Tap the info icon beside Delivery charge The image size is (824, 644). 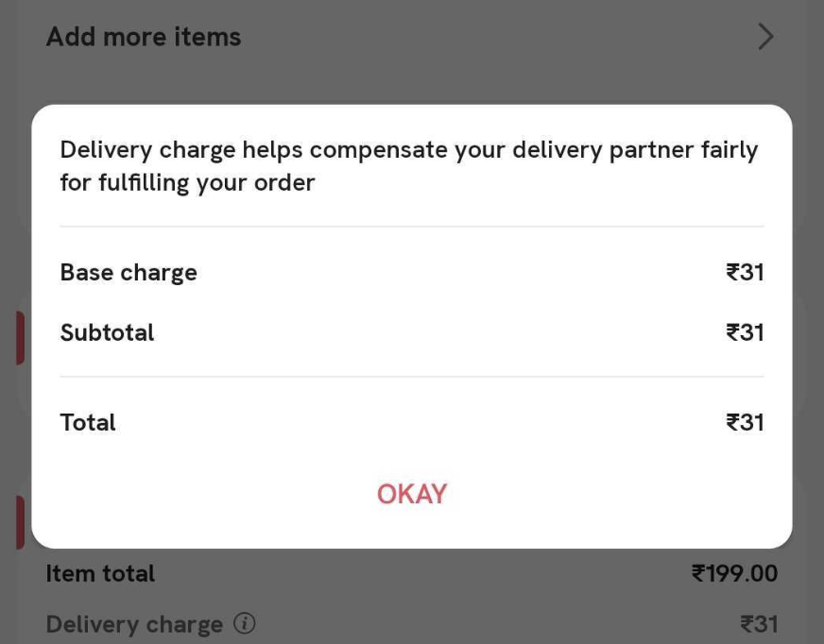(x=244, y=624)
